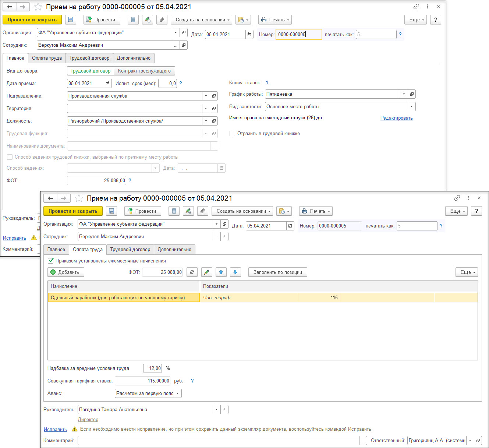Open reports icon dropdown in back window toolbar
The width and height of the screenshot is (489, 448).
click(x=243, y=20)
